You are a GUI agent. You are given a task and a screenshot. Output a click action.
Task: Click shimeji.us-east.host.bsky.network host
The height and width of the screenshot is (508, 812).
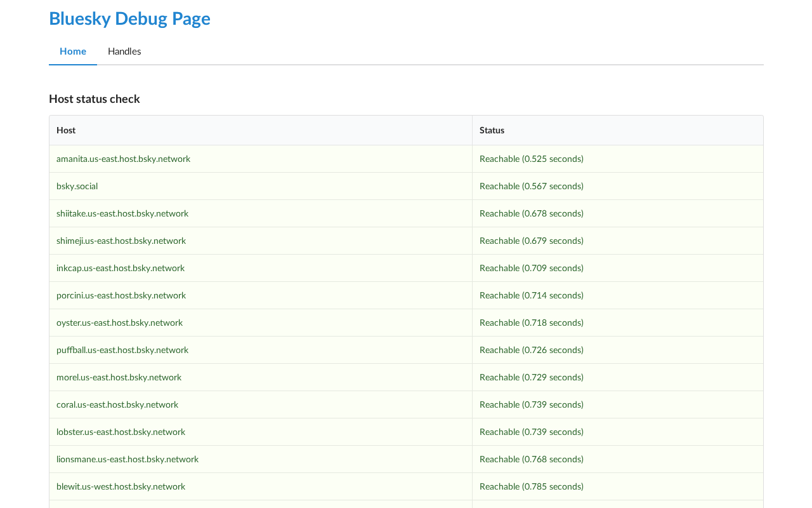pyautogui.click(x=121, y=241)
